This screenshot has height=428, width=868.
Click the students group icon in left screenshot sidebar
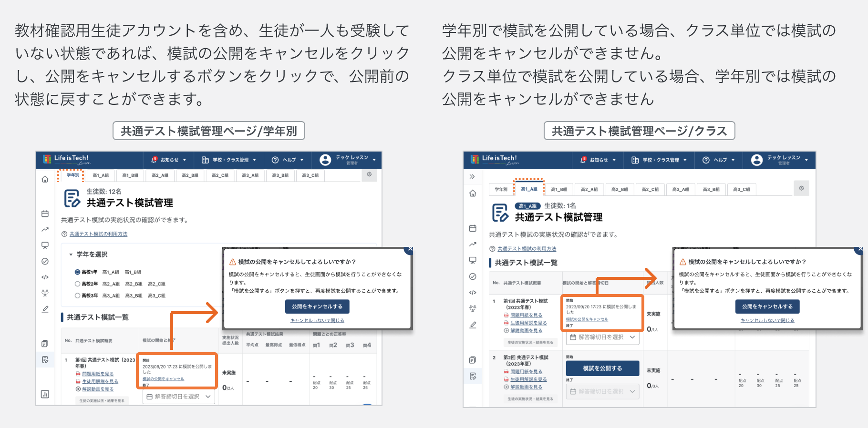click(x=45, y=293)
